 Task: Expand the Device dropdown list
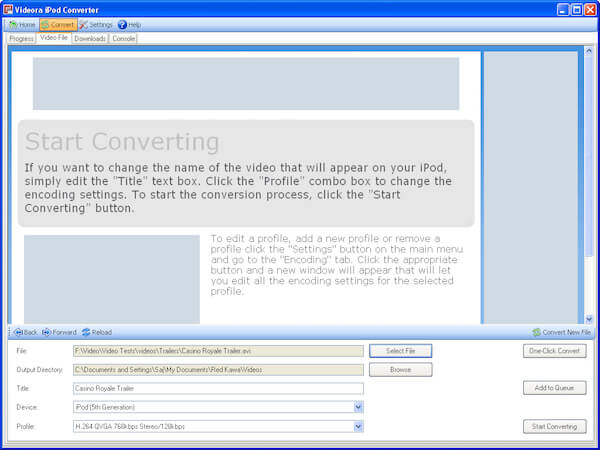click(358, 407)
